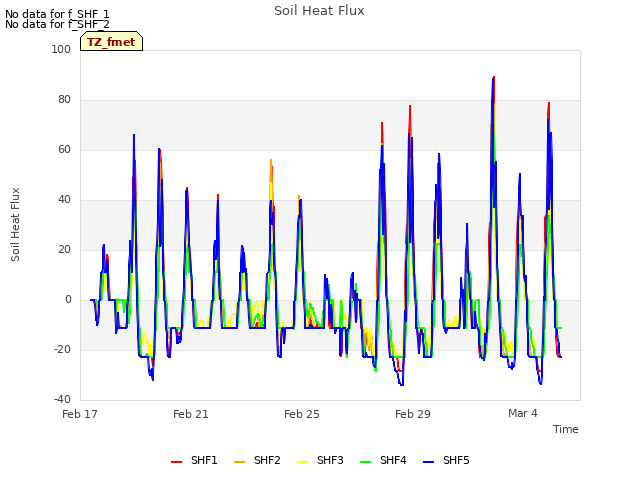Click the 0 y-axis tick label
Image resolution: width=640 pixels, height=480 pixels.
[x=68, y=300]
